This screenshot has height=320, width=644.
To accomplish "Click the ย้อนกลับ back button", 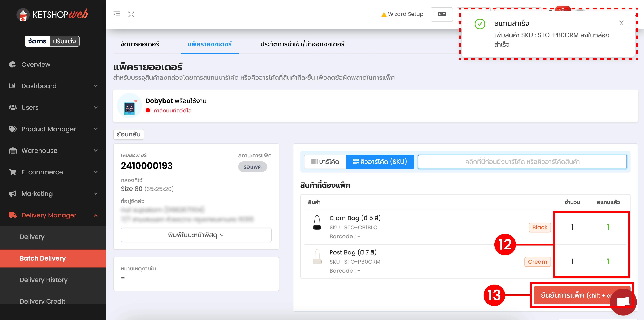I will tap(129, 134).
